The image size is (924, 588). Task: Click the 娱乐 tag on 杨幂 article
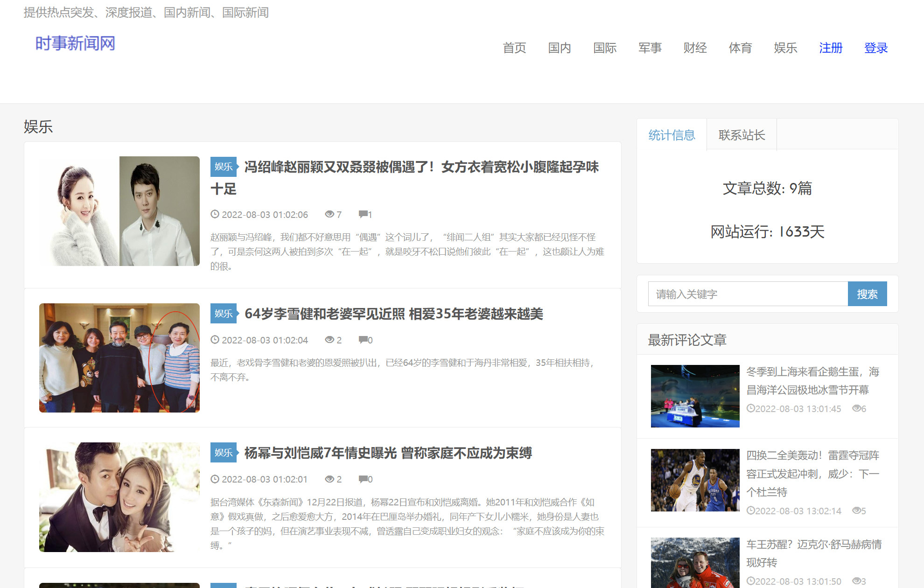point(224,453)
